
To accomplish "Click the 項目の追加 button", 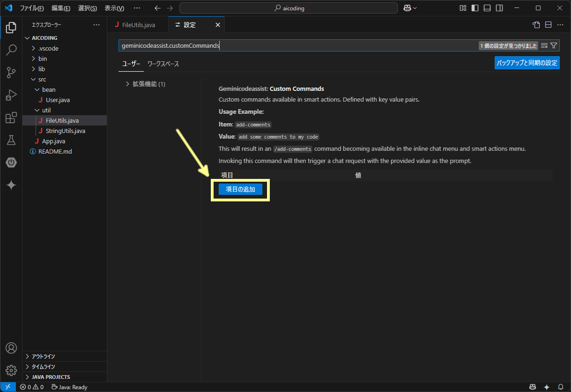I will (240, 189).
